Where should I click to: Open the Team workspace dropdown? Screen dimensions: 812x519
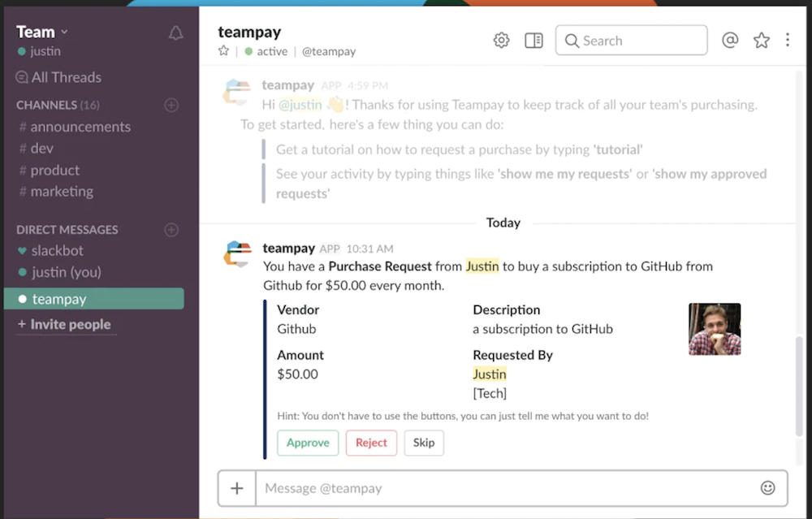pyautogui.click(x=42, y=32)
